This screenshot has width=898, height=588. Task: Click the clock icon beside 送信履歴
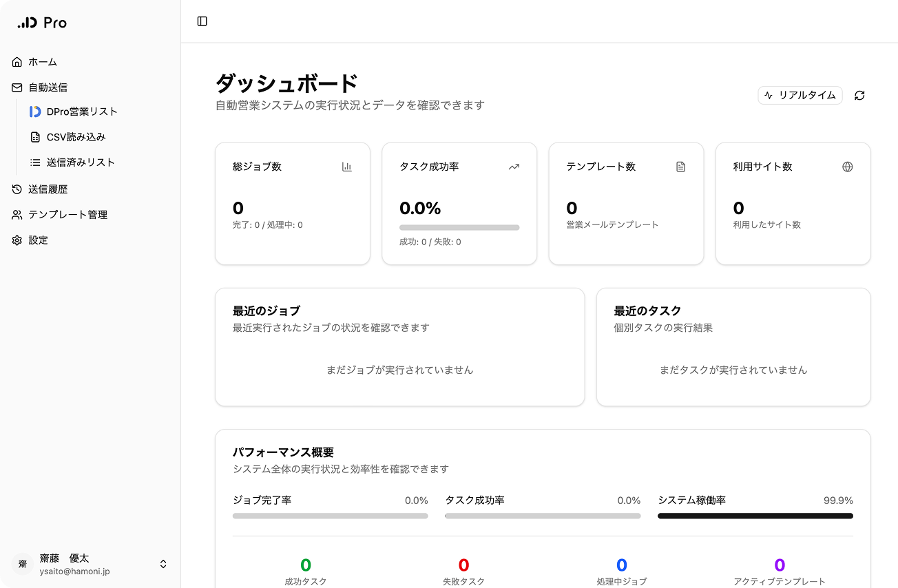tap(16, 189)
